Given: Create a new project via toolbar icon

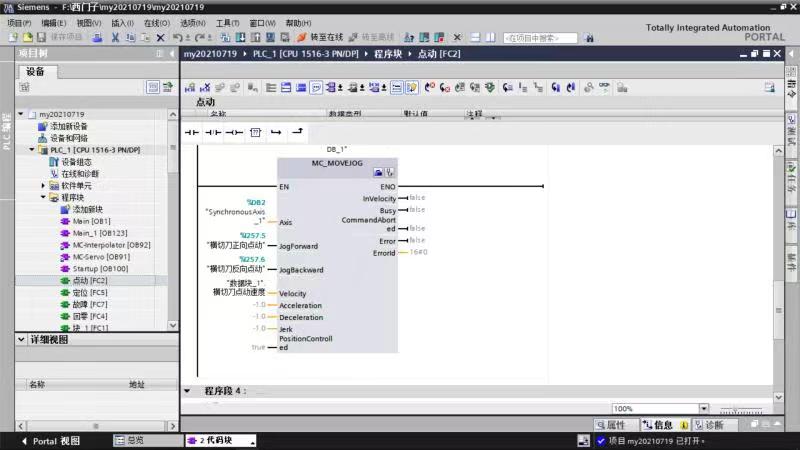Looking at the screenshot, I should point(13,37).
